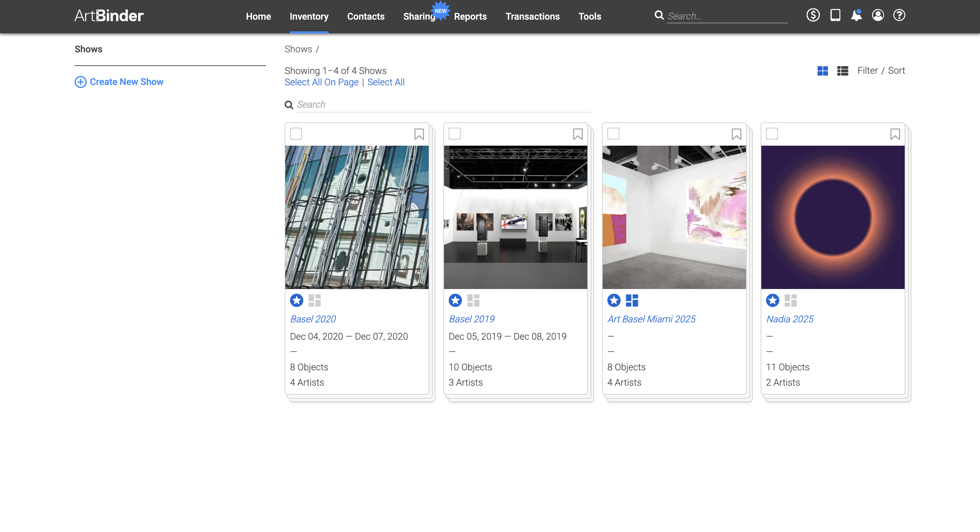Click the layout tiles icon on Basel 2020

click(315, 300)
